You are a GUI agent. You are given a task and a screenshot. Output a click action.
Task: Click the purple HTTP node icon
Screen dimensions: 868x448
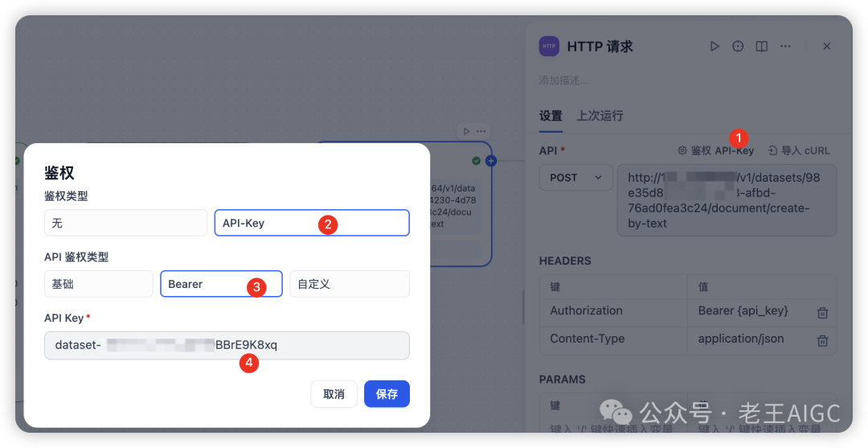tap(549, 46)
